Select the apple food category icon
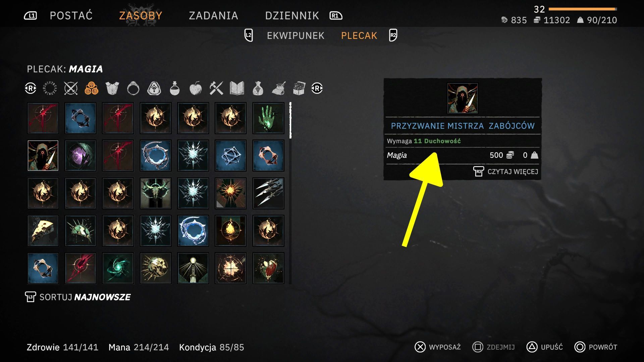Screen dimensions: 644x362 pyautogui.click(x=196, y=88)
